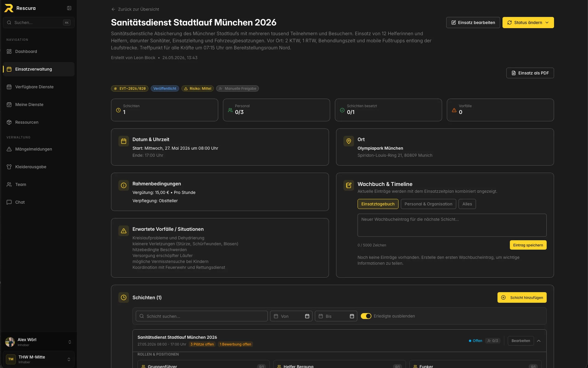
Task: Click the Ort location pin icon
Action: coord(348,141)
